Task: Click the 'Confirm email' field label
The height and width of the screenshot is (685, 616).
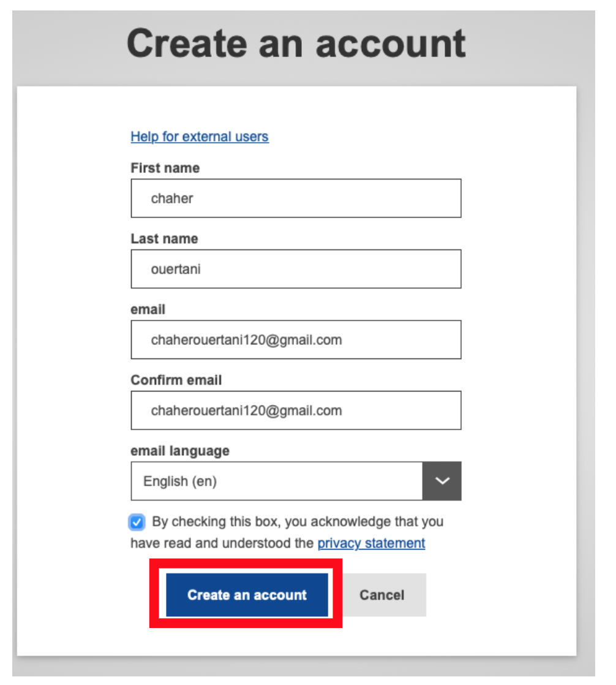Action: click(x=176, y=380)
